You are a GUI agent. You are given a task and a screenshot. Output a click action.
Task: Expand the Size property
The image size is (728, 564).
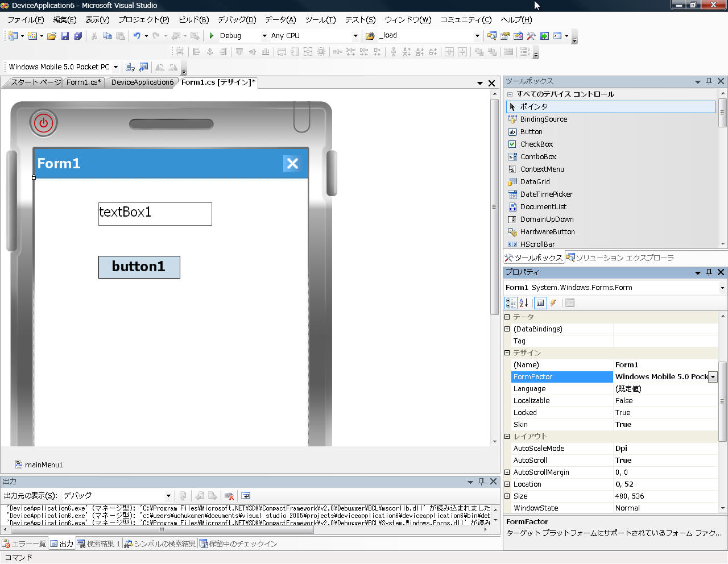[x=507, y=496]
